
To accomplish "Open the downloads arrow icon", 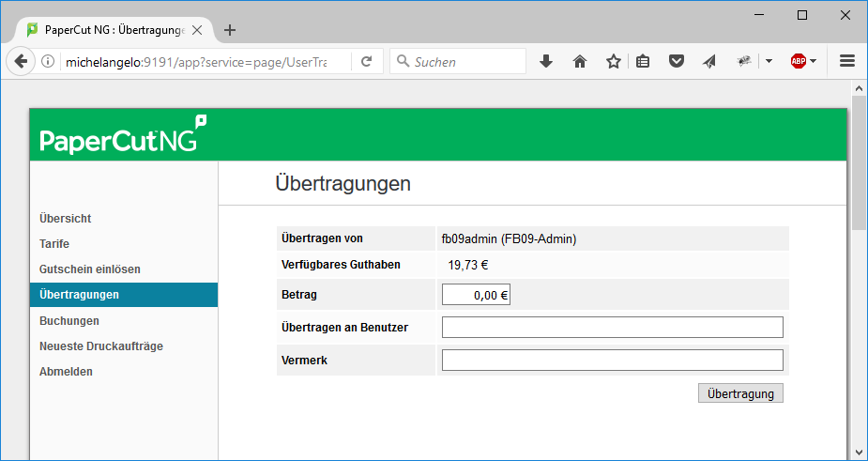I will (546, 62).
